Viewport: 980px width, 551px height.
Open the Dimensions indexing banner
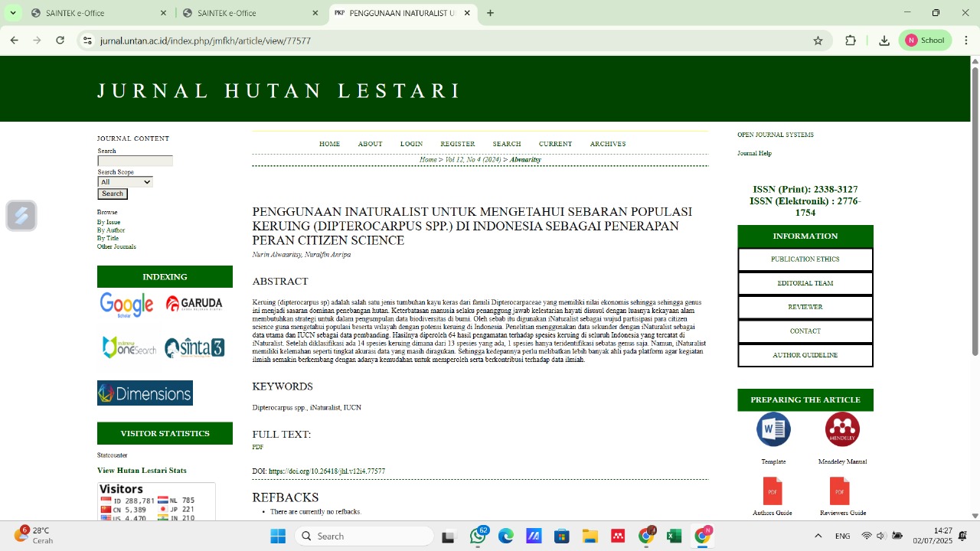pyautogui.click(x=145, y=393)
